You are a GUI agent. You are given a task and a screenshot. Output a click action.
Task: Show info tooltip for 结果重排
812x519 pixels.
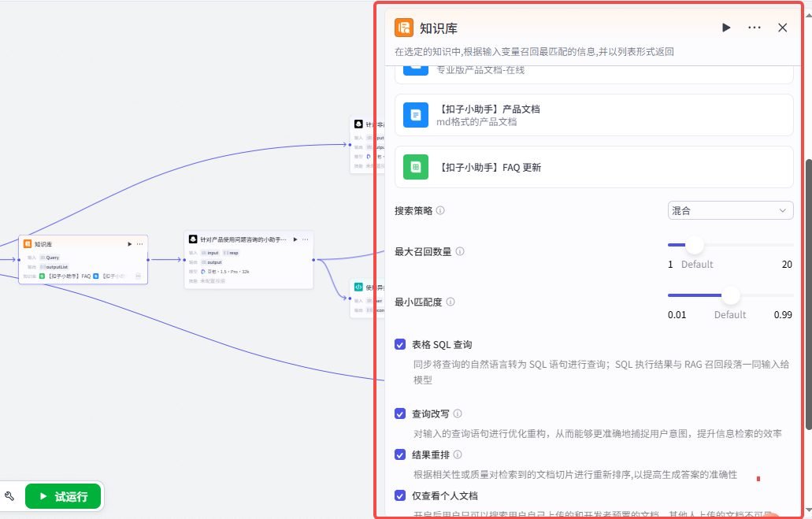458,454
